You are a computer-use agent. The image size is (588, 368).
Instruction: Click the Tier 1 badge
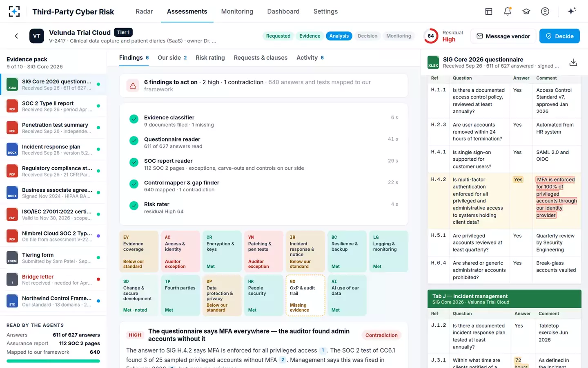[x=123, y=32]
